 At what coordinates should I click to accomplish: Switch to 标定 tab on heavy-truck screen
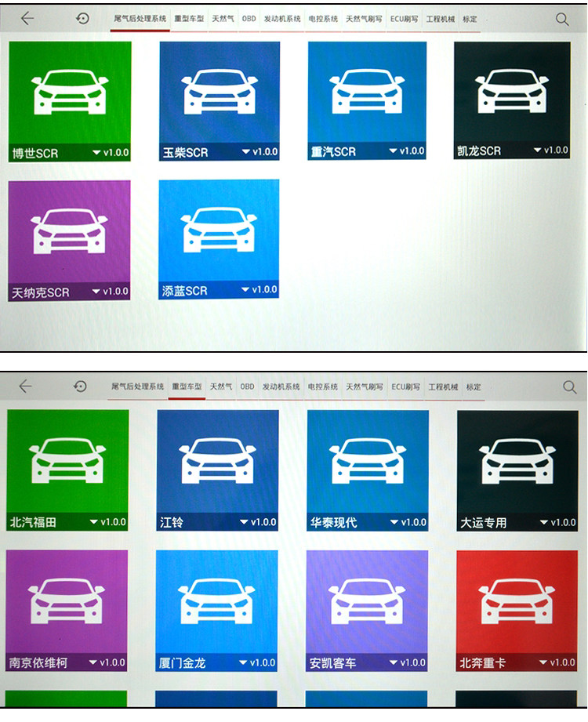pyautogui.click(x=474, y=386)
